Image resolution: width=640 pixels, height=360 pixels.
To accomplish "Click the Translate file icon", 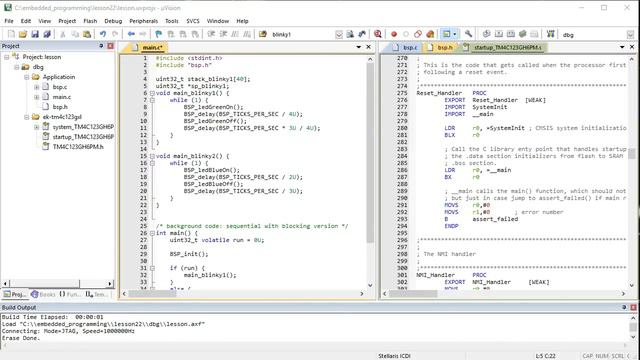I will point(487,34).
